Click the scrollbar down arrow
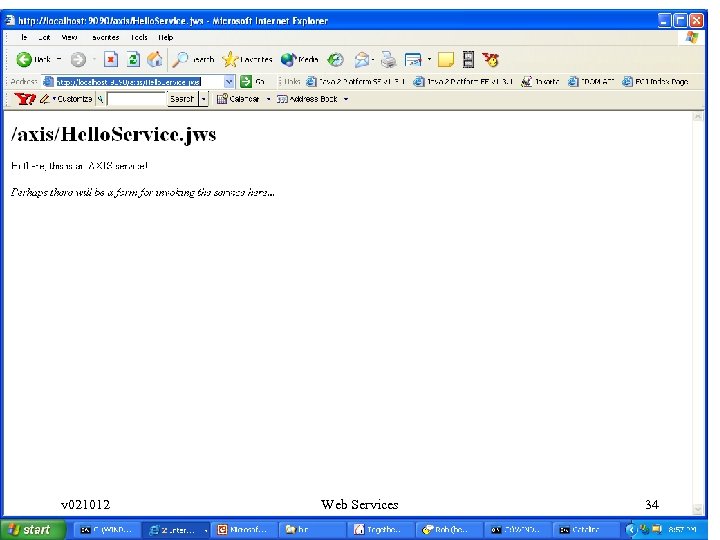The image size is (720, 540). 698,509
